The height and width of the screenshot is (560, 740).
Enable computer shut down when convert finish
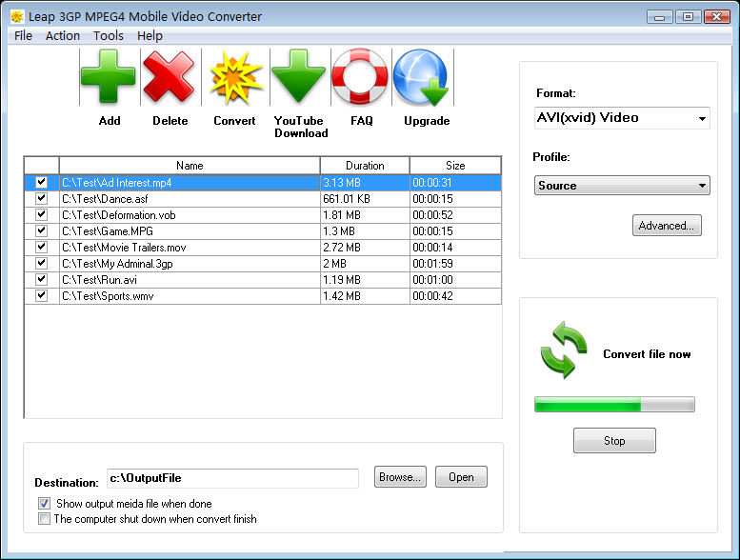click(44, 519)
